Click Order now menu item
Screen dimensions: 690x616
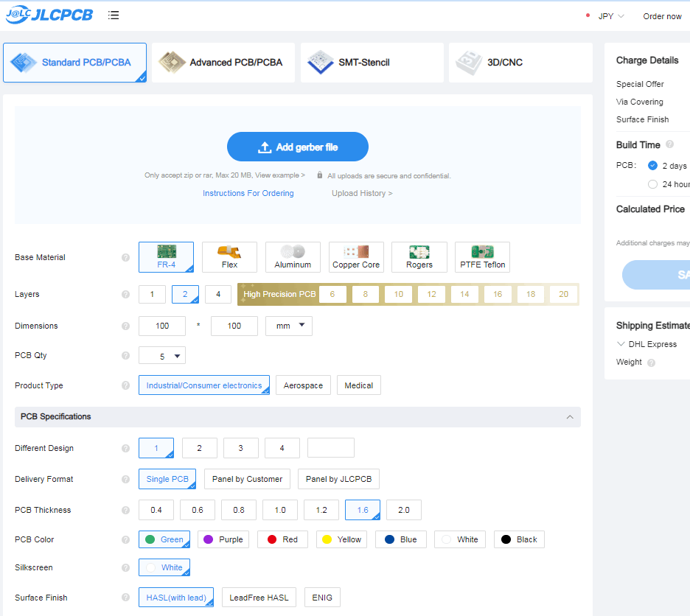662,16
